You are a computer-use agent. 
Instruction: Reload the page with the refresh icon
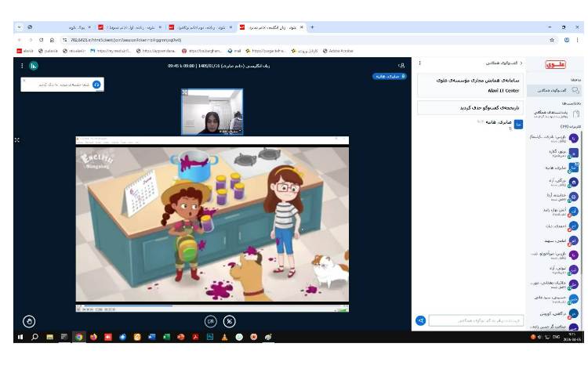[42, 40]
